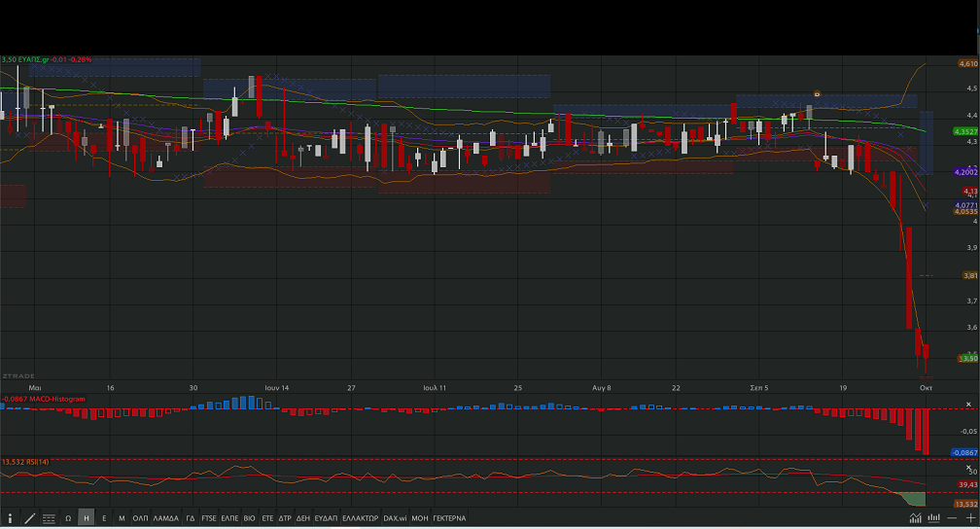Switch to weekly E timeframe
Viewport: 980px width, 529px height.
[x=104, y=518]
